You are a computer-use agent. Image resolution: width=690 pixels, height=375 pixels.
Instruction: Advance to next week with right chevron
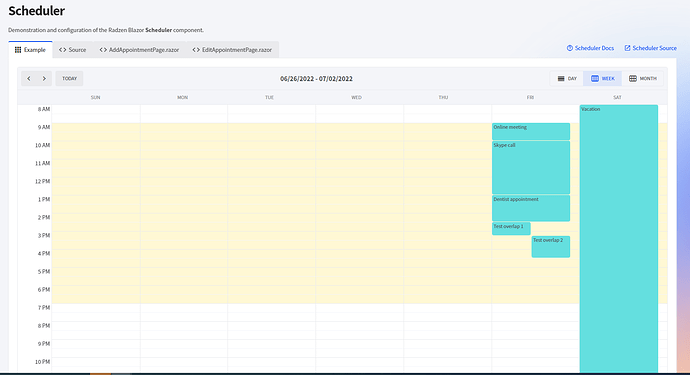[x=44, y=79]
